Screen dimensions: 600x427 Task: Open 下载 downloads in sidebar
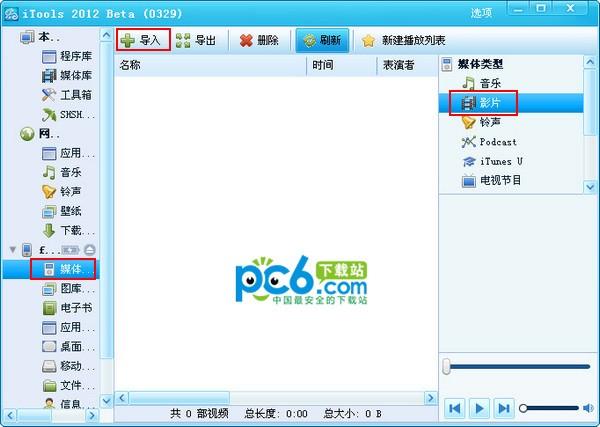(x=68, y=230)
